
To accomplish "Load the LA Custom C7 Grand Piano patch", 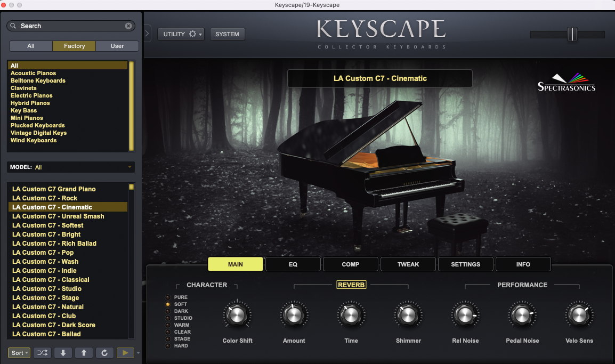I will point(68,189).
